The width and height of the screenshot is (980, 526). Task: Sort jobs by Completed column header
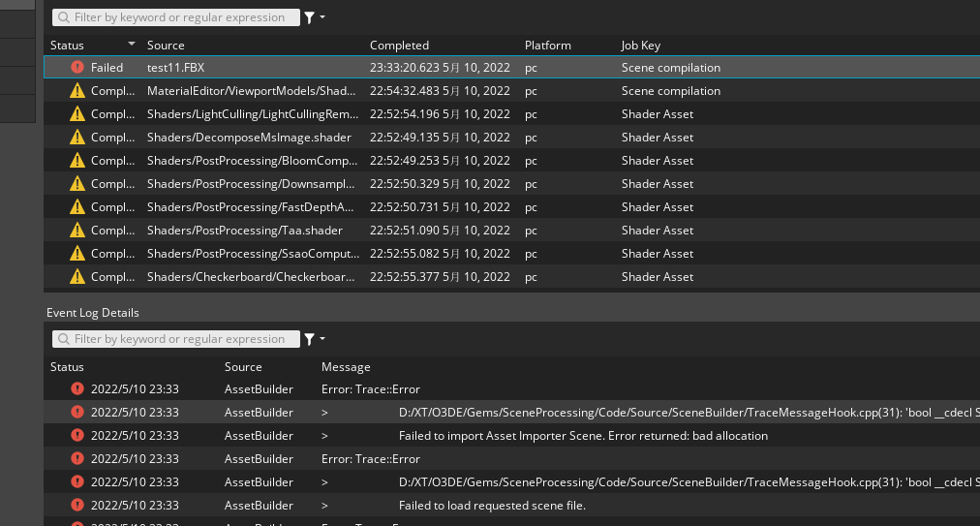[x=399, y=45]
